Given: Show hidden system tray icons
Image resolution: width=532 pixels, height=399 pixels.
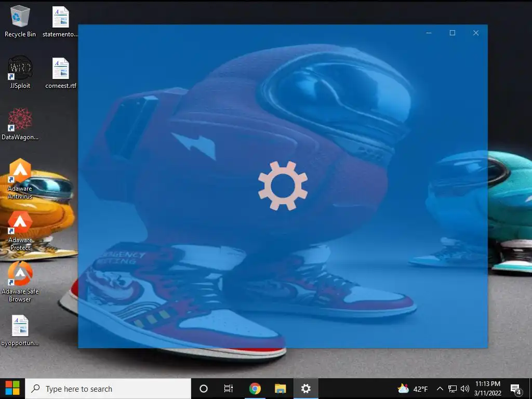Looking at the screenshot, I should (x=440, y=389).
